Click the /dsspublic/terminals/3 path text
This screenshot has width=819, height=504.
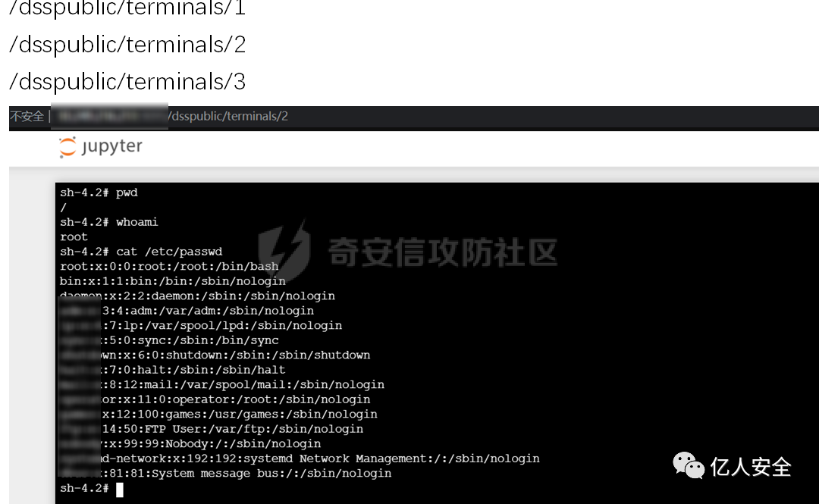point(127,82)
